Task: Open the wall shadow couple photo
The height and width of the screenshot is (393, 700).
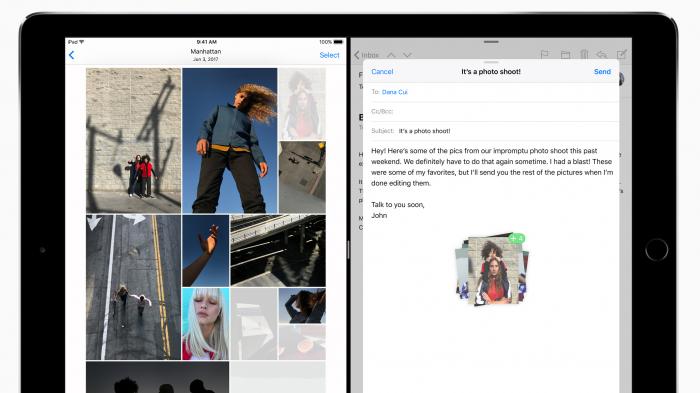Action: [133, 140]
